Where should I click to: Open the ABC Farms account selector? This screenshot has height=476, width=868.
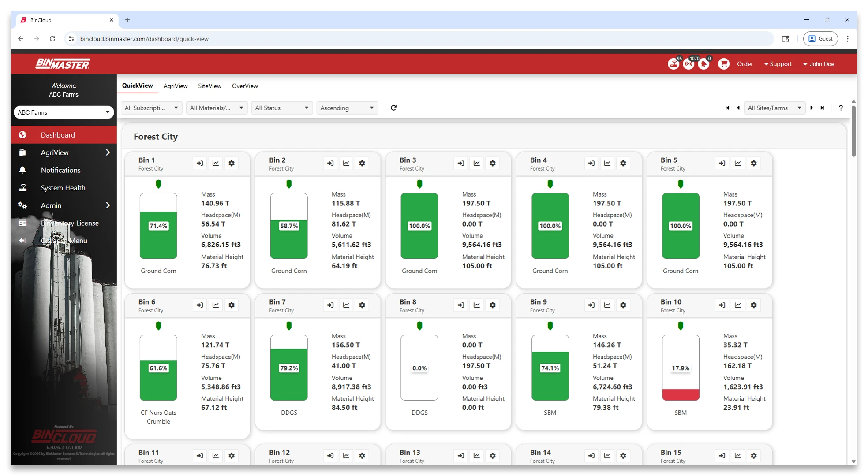(x=64, y=112)
